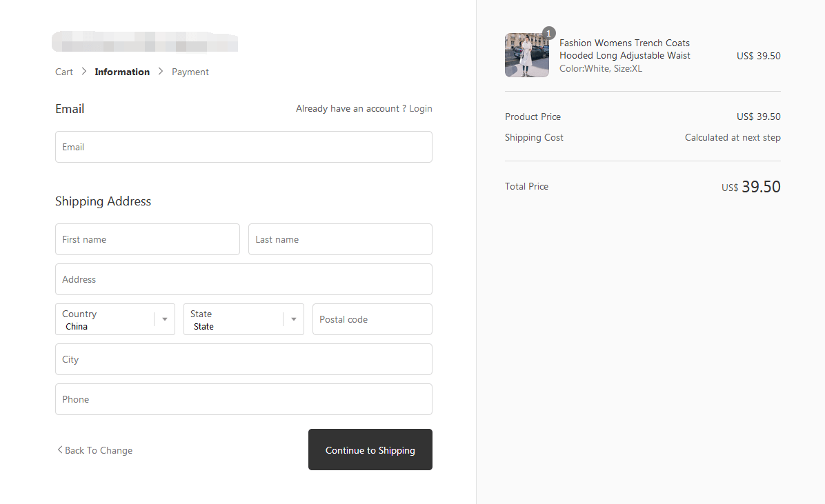Focus the City input field
This screenshot has width=825, height=504.
click(x=243, y=359)
